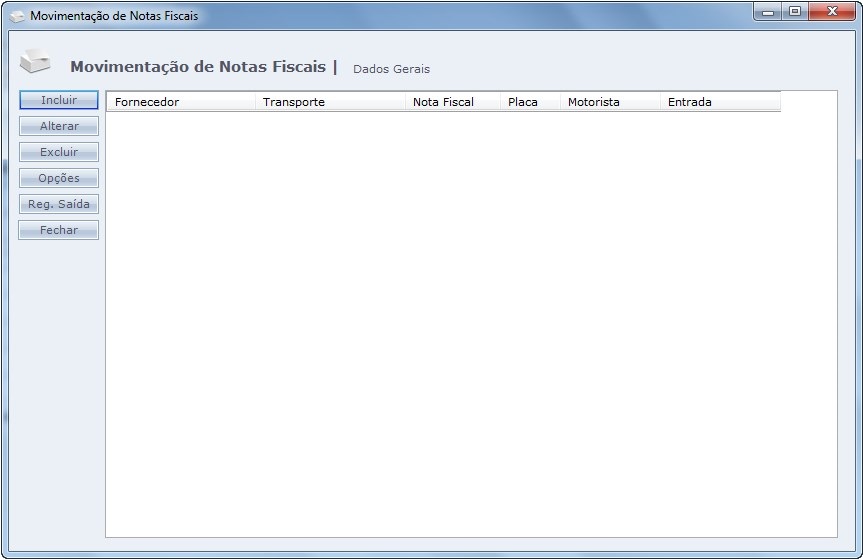Click the small app icon in title bar

(17, 16)
